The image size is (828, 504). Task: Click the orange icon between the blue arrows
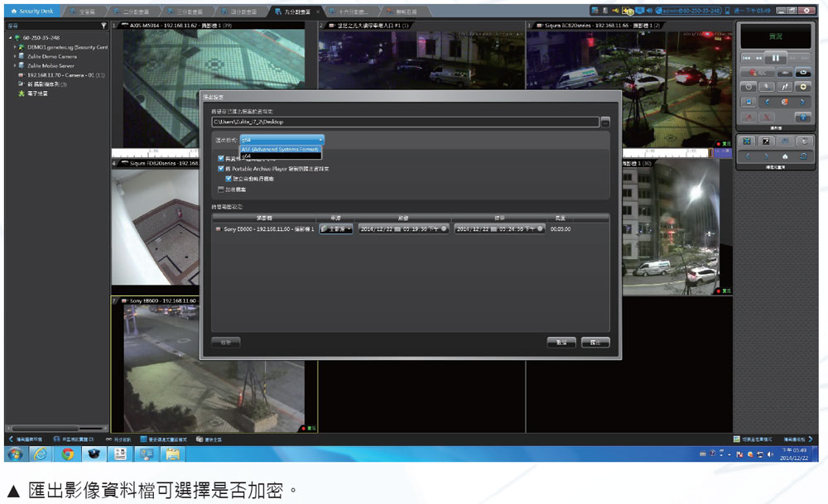click(784, 102)
